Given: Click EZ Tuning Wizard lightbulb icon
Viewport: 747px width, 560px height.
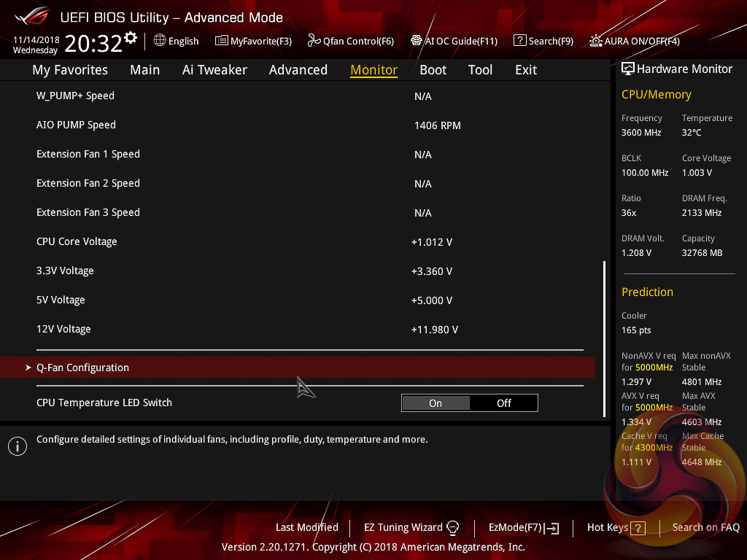Looking at the screenshot, I should [452, 528].
